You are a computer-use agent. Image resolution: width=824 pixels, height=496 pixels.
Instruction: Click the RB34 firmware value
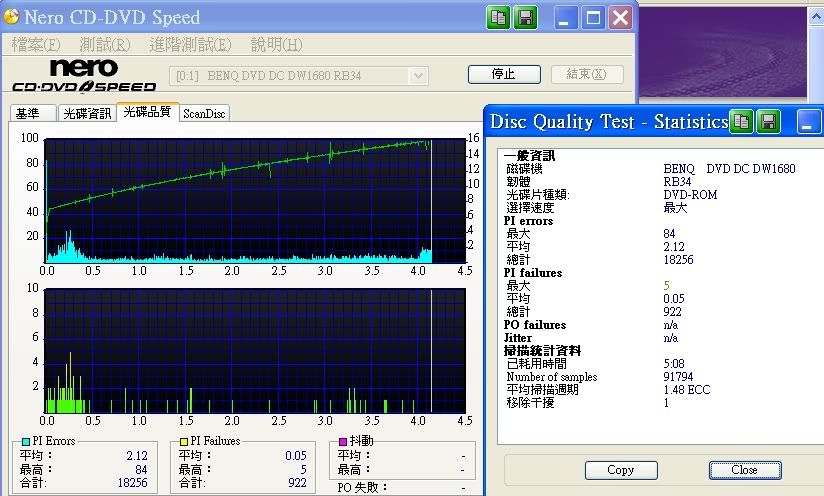(677, 182)
